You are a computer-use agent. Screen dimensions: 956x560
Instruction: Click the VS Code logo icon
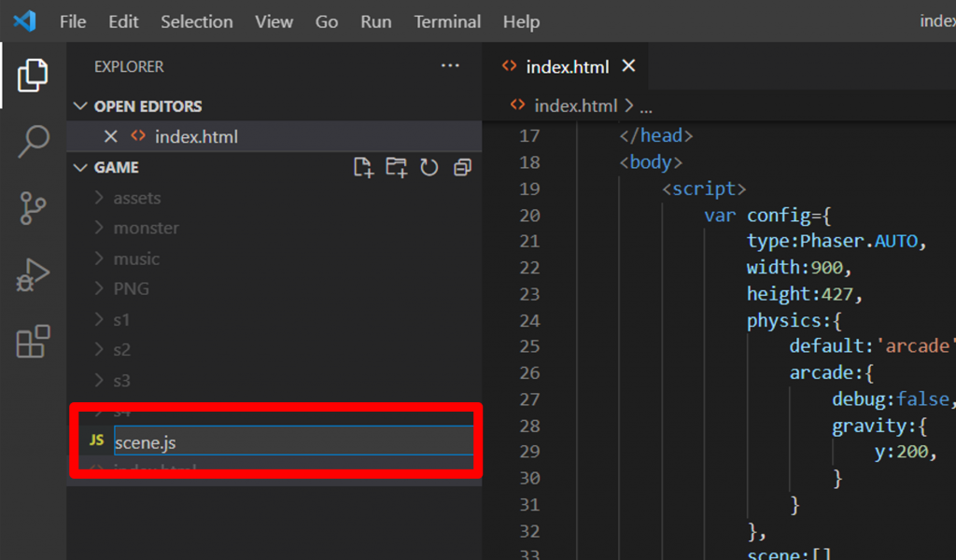coord(24,21)
